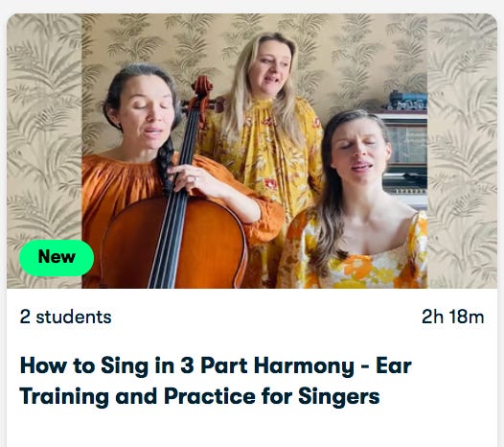Click the cello scroll and pegs
This screenshot has width=504, height=447.
click(201, 93)
